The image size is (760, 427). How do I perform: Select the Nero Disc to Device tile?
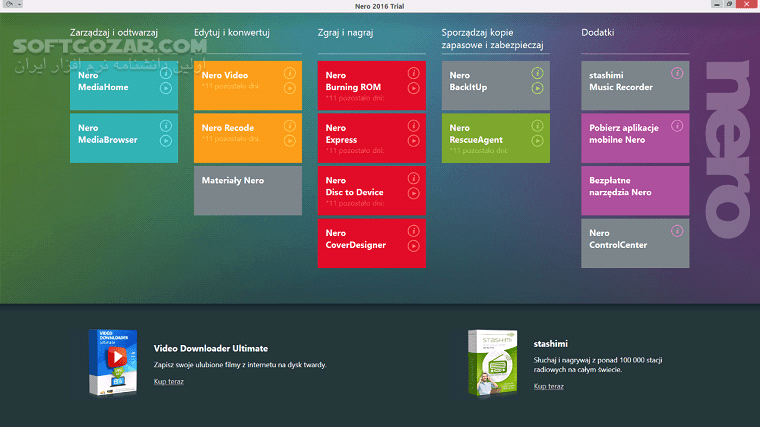point(371,191)
